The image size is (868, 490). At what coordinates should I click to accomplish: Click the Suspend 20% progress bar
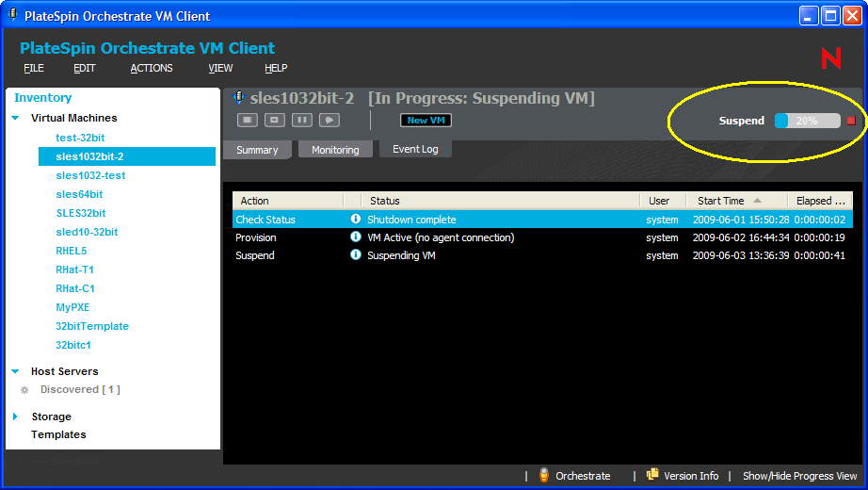pos(807,121)
